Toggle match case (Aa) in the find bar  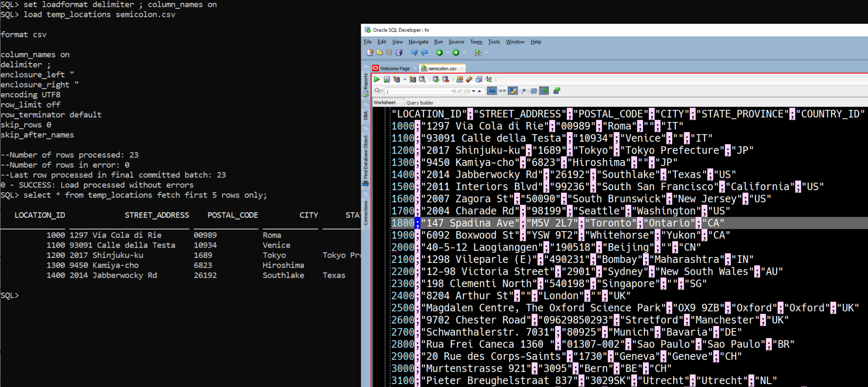pyautogui.click(x=492, y=91)
